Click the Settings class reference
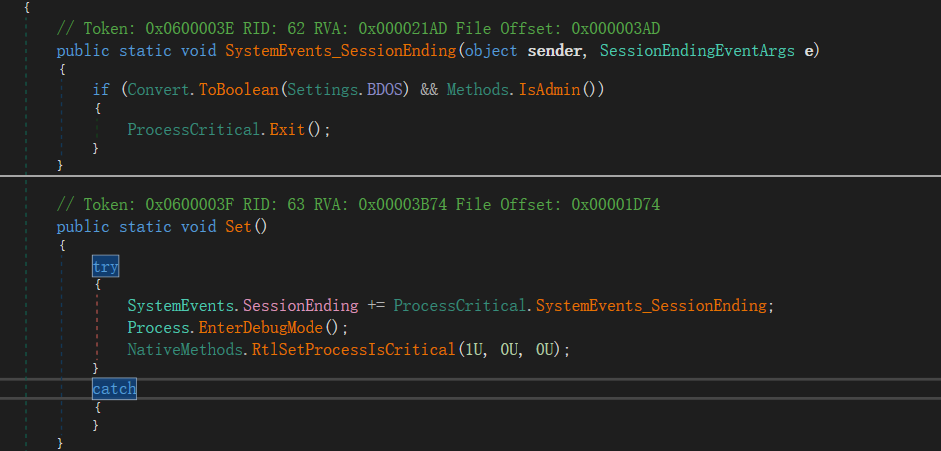This screenshot has width=941, height=451. click(323, 90)
